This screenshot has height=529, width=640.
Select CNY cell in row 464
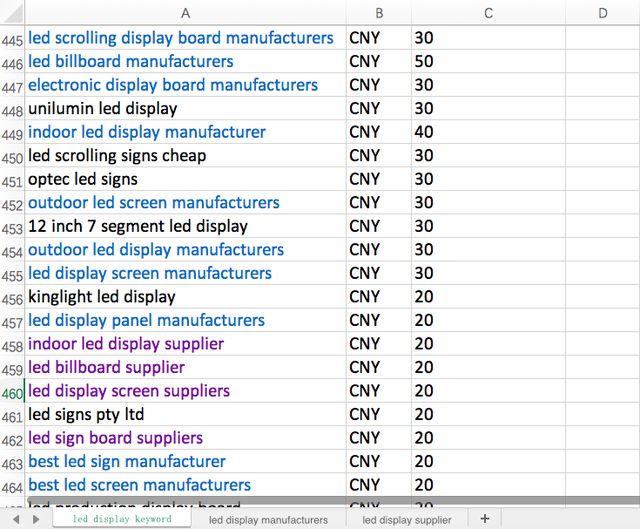point(379,485)
